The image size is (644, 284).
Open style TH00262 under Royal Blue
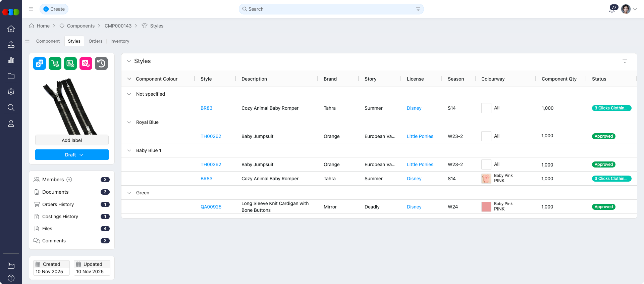pyautogui.click(x=211, y=136)
